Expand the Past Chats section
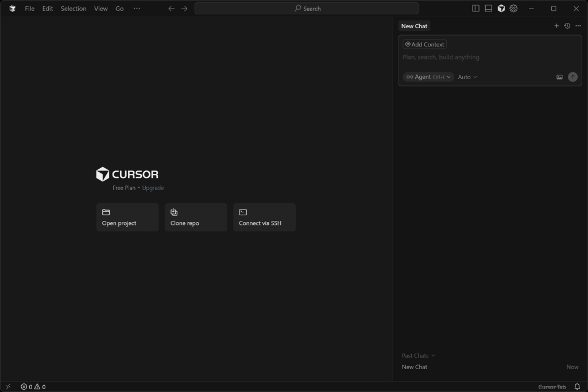The height and width of the screenshot is (392, 588). 419,355
